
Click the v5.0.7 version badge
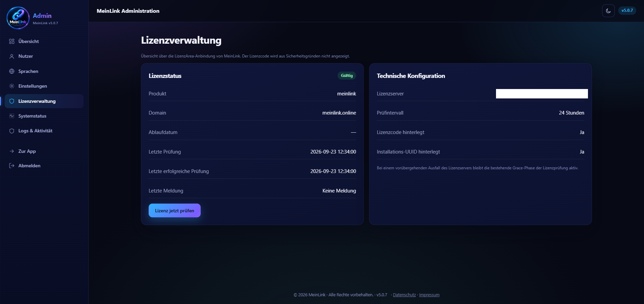click(627, 10)
